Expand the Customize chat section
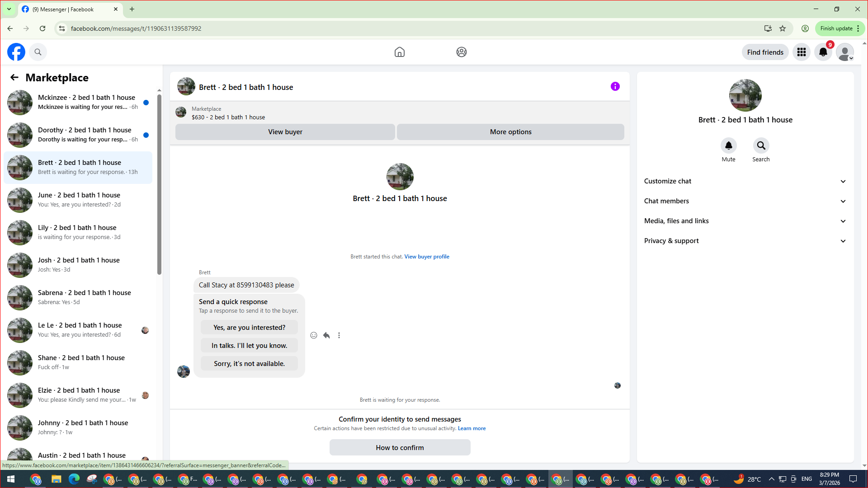 pyautogui.click(x=745, y=181)
